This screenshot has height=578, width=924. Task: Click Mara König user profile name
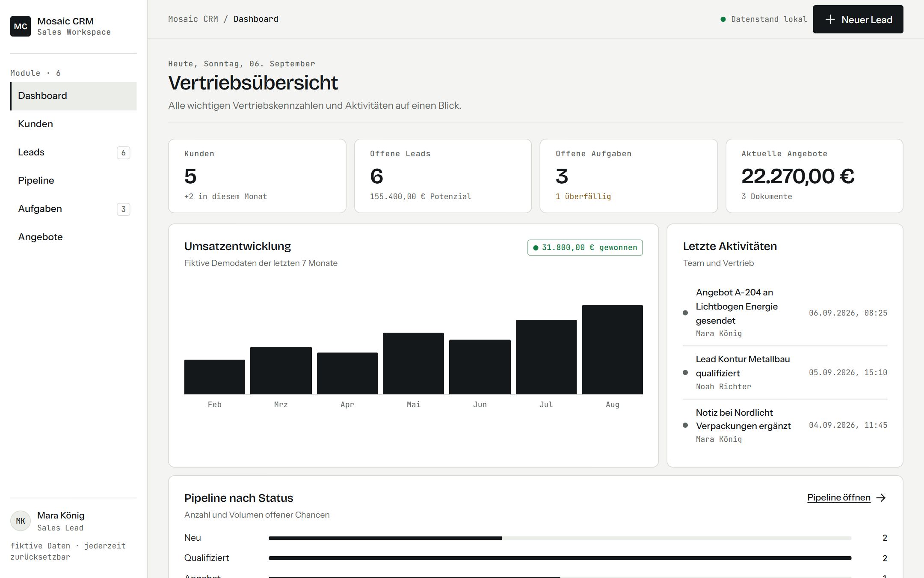pyautogui.click(x=61, y=515)
